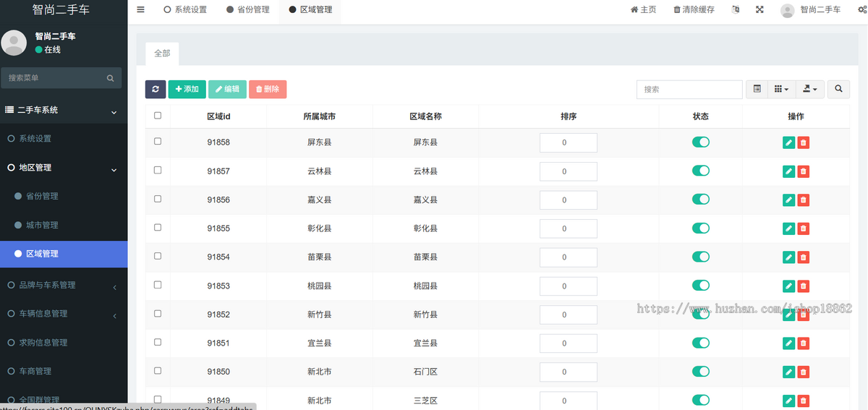Screen dimensions: 868x410
Task: Enter fullscreen using the expand icon
Action: 759,10
